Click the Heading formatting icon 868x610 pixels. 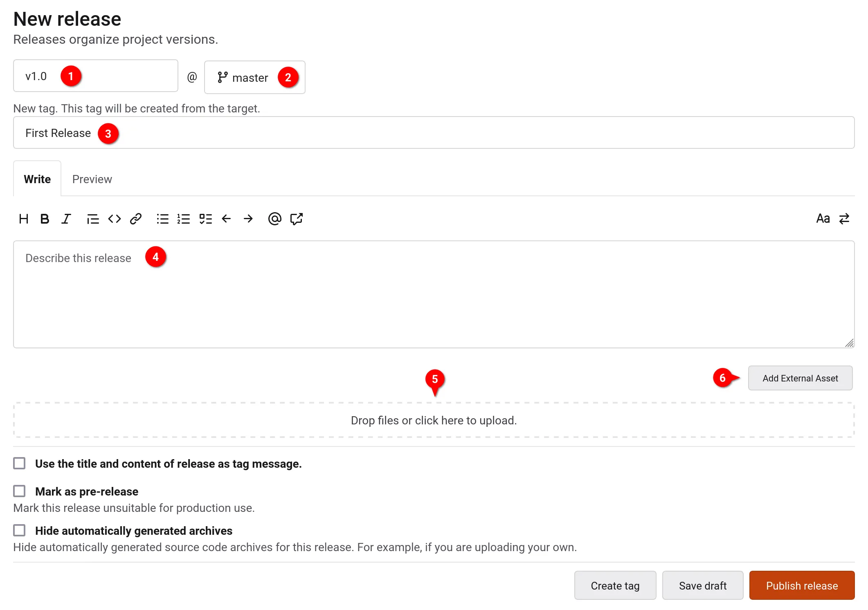pyautogui.click(x=24, y=219)
